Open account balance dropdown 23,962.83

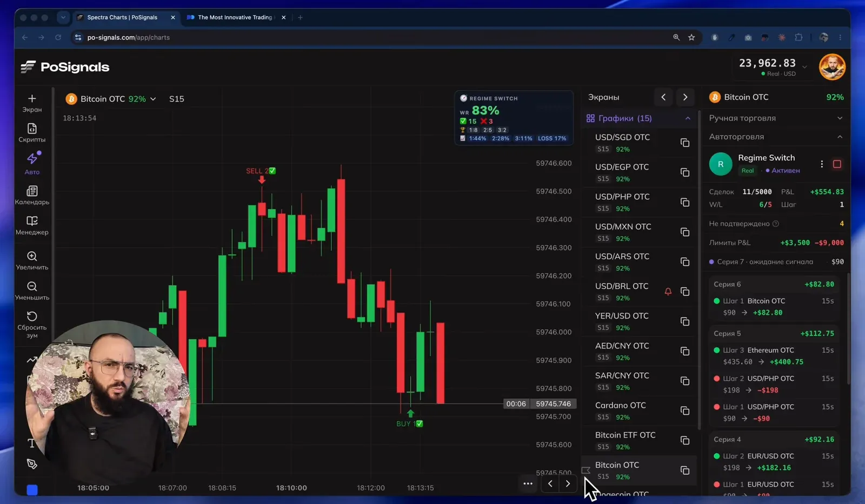tap(773, 66)
